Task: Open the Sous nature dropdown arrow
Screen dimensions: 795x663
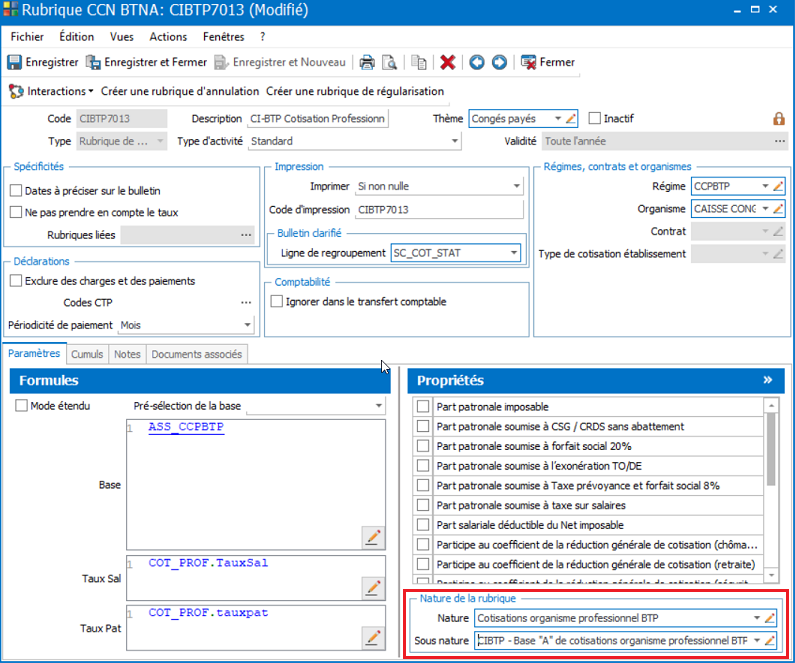Action: click(756, 640)
